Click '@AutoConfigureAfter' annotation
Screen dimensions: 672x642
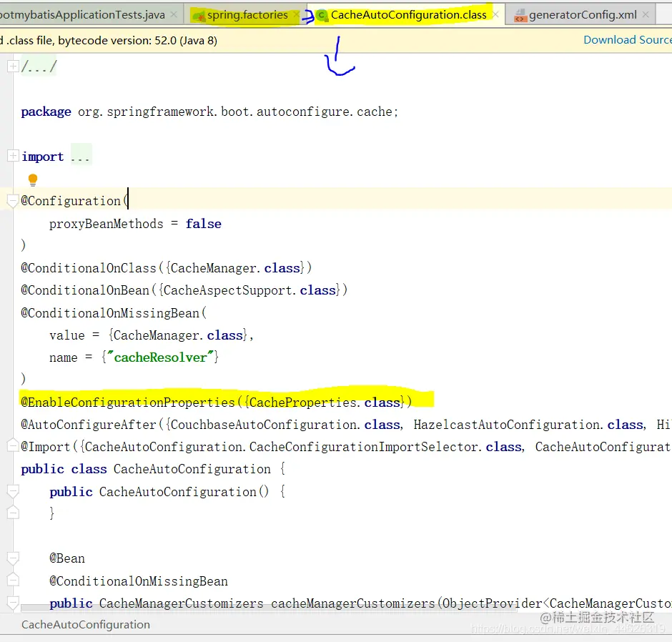(89, 425)
